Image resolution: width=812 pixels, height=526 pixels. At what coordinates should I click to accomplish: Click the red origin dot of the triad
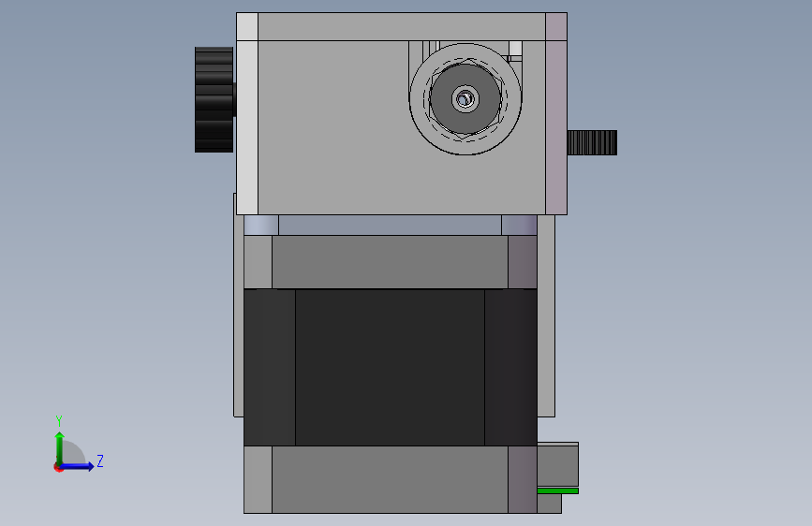(58, 467)
